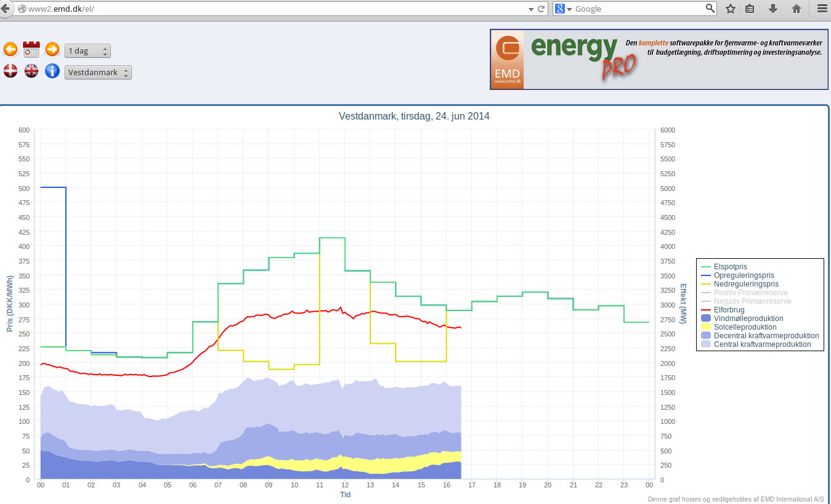Click chart title 'Vestdanmark, tirsdag, 24. jun 2014'
Screen dimensions: 831x504
pos(415,116)
